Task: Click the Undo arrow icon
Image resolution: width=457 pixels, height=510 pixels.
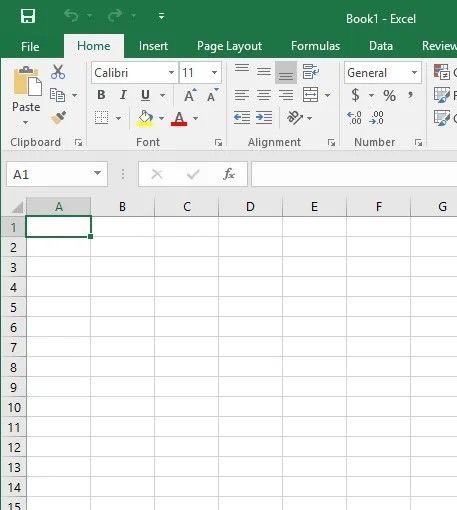Action: 71,16
